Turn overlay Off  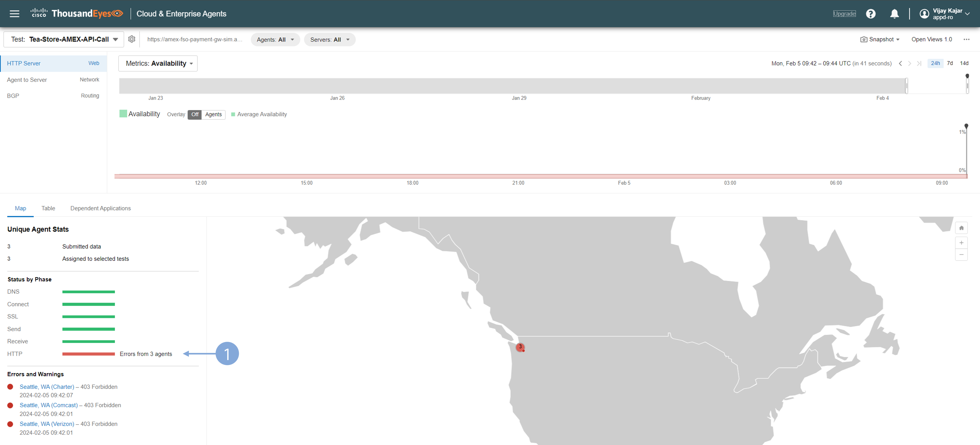point(195,114)
